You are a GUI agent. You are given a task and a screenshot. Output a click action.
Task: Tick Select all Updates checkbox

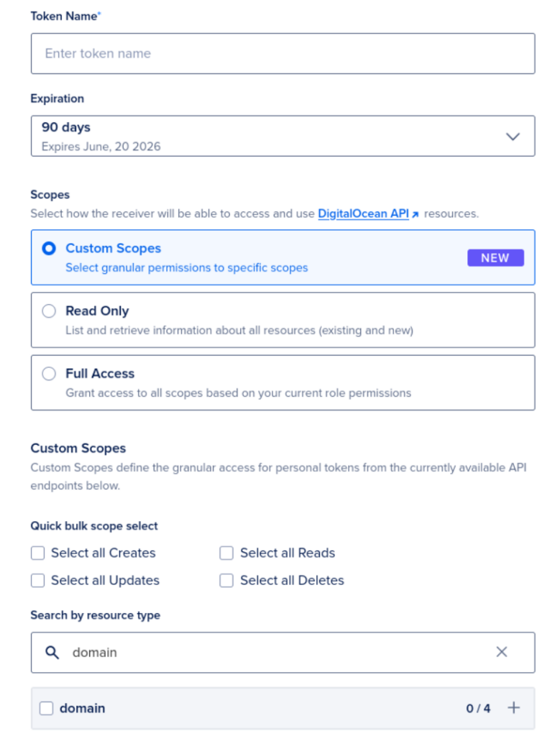(x=38, y=581)
